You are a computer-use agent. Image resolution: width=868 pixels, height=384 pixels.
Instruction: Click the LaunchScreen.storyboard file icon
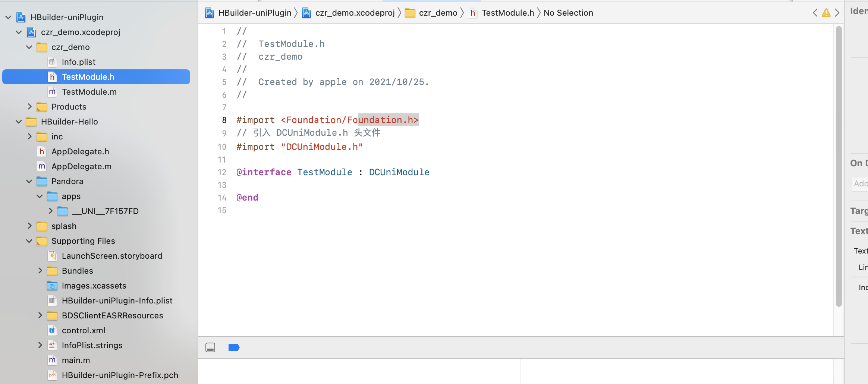(x=52, y=256)
